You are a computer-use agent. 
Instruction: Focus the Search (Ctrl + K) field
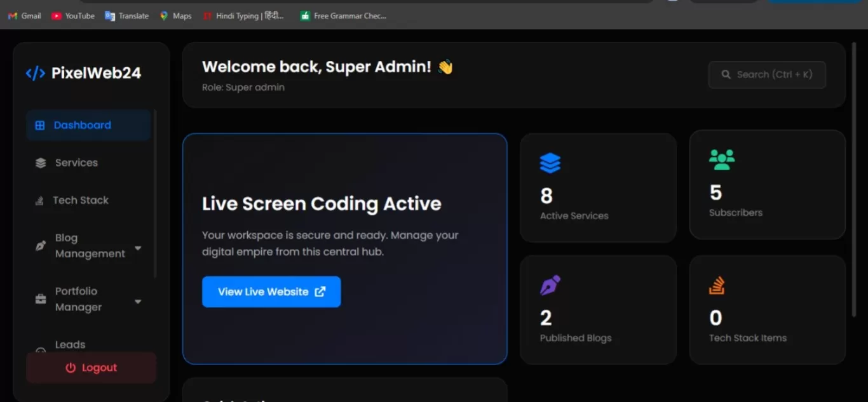767,74
